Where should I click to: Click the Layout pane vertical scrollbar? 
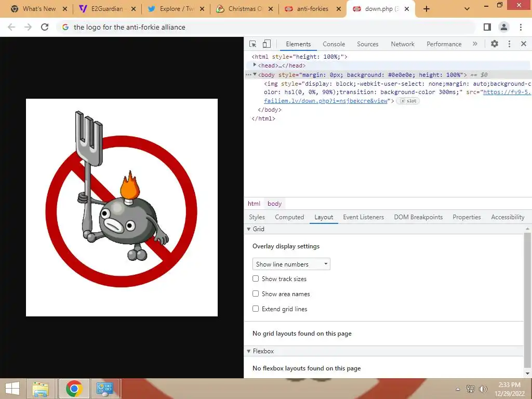(x=527, y=300)
